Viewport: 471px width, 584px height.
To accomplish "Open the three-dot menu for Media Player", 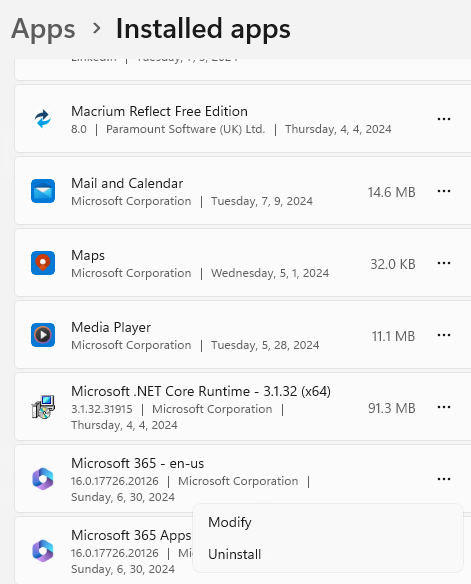I will point(444,335).
